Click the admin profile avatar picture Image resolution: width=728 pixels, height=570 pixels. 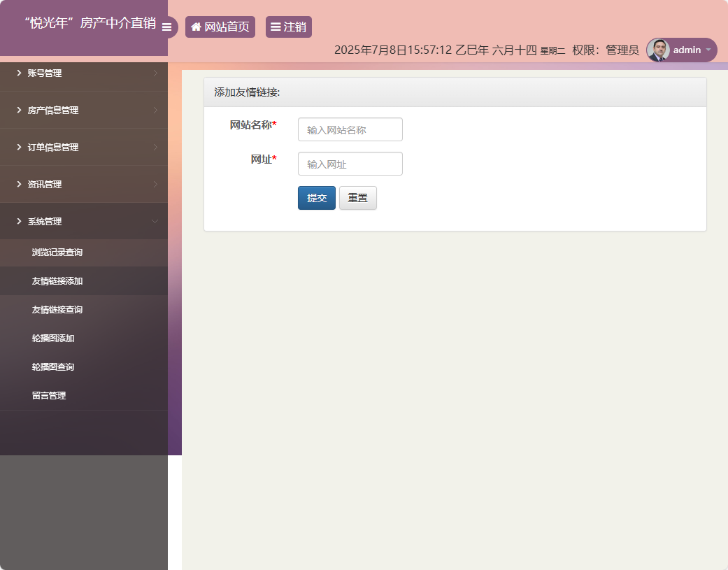coord(658,50)
